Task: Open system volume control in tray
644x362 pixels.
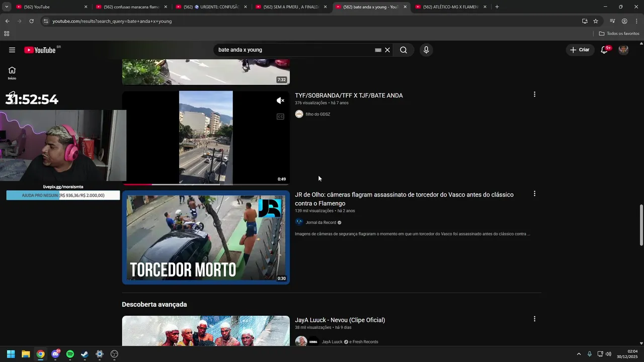Action: 608,354
